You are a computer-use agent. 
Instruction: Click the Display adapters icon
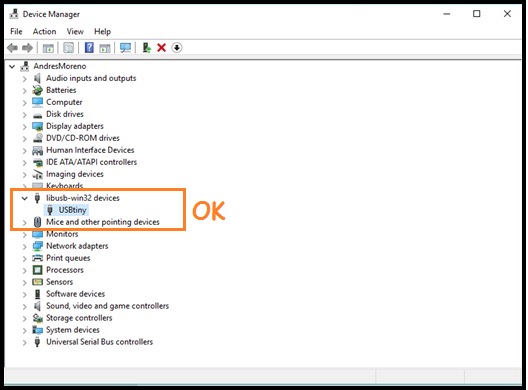(37, 126)
